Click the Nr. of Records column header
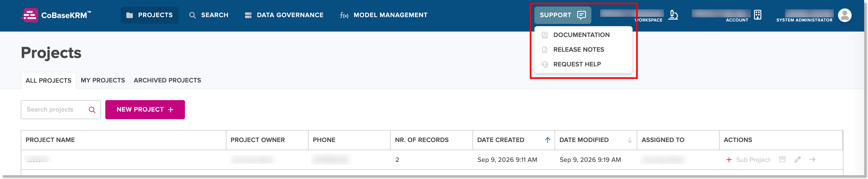The width and height of the screenshot is (868, 179). click(431, 140)
